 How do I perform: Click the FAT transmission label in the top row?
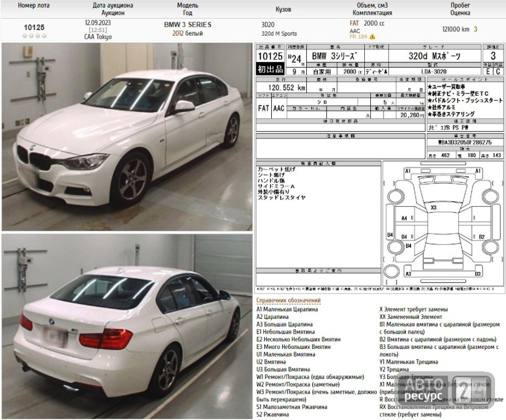pyautogui.click(x=354, y=23)
